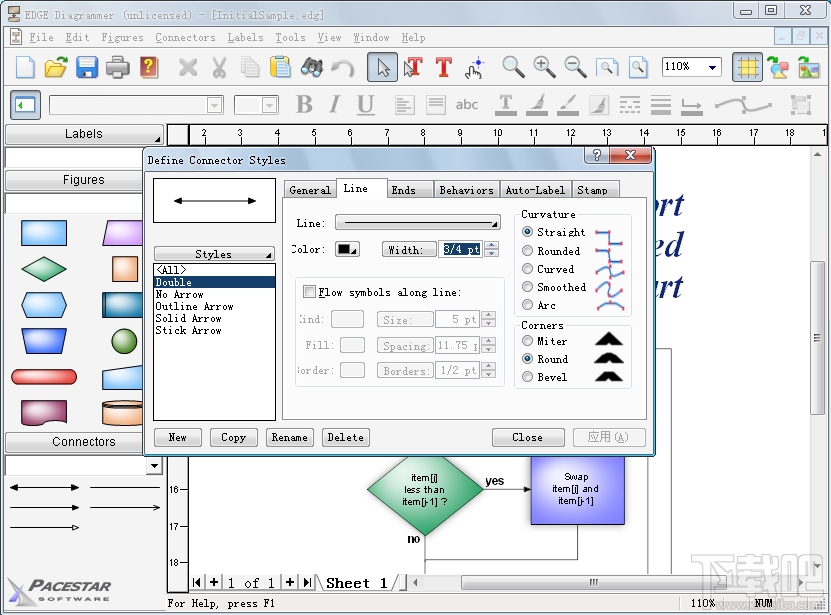Select the Bevel corner style

(527, 377)
